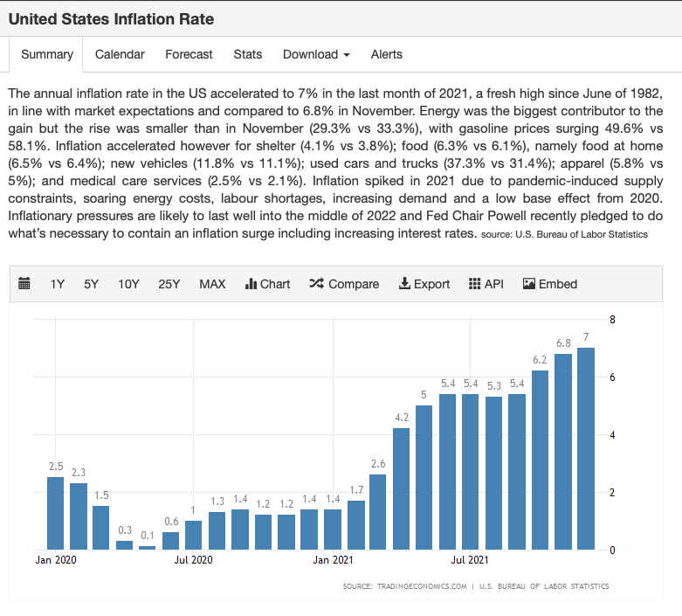682x616 pixels.
Task: Open the API grid icon option
Action: pos(486,284)
